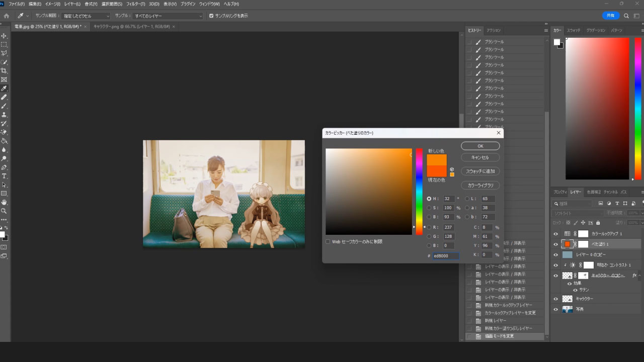This screenshot has height=362, width=644.
Task: Select the Move tool
Action: (4, 36)
